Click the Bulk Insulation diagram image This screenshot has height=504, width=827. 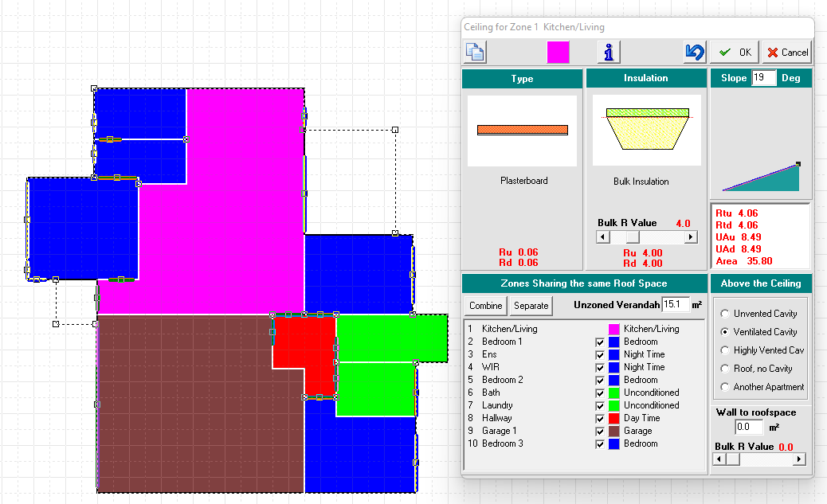point(646,130)
